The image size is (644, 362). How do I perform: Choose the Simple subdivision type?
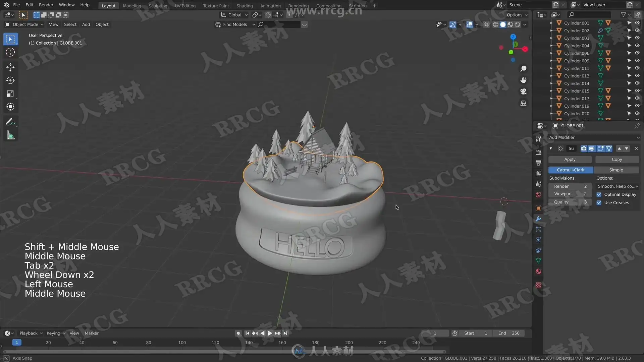(x=616, y=170)
